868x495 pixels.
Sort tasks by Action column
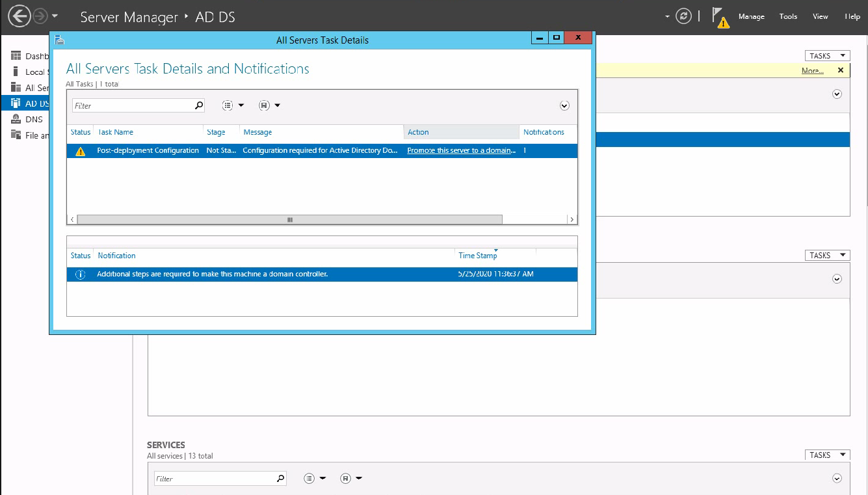pos(462,132)
